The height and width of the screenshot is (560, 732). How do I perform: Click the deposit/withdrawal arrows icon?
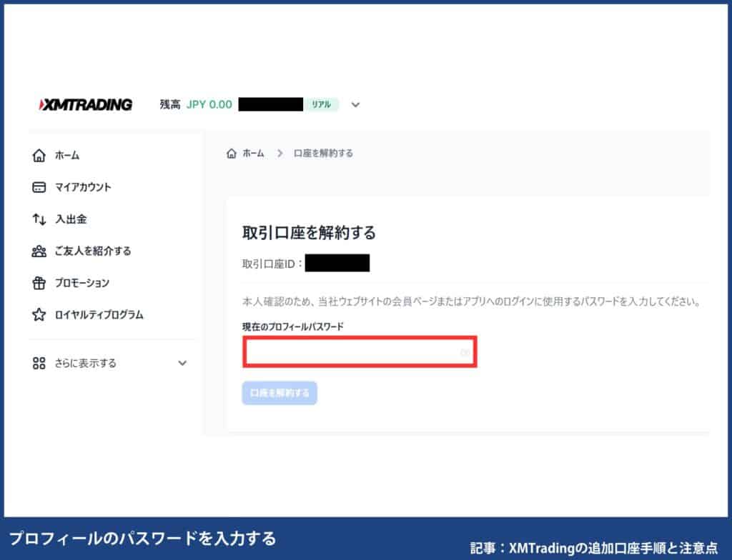point(39,219)
